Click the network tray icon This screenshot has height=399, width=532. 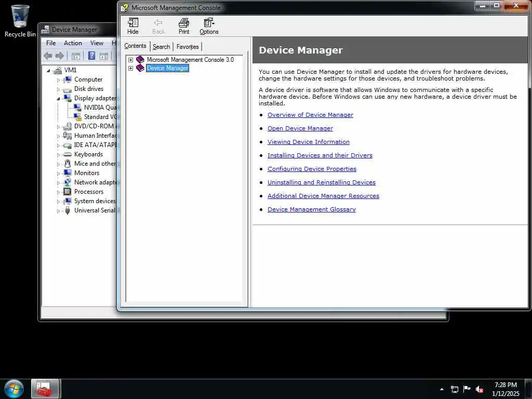455,389
